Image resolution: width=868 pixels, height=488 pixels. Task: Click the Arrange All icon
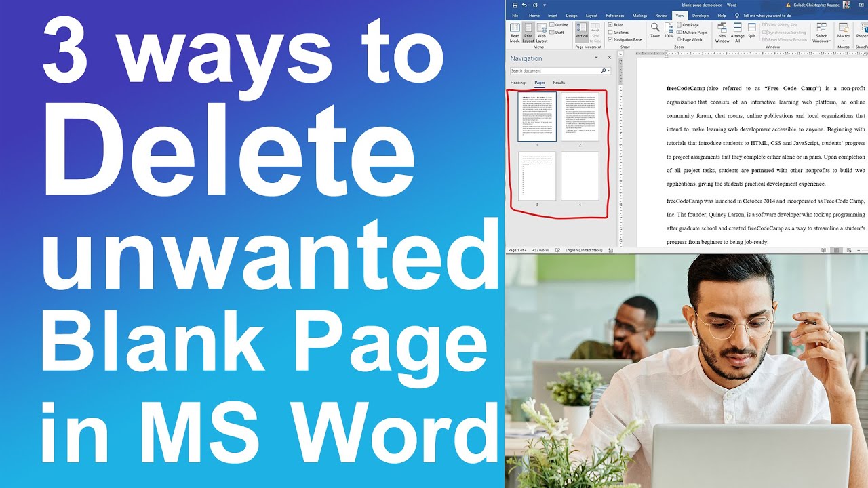pos(738,33)
